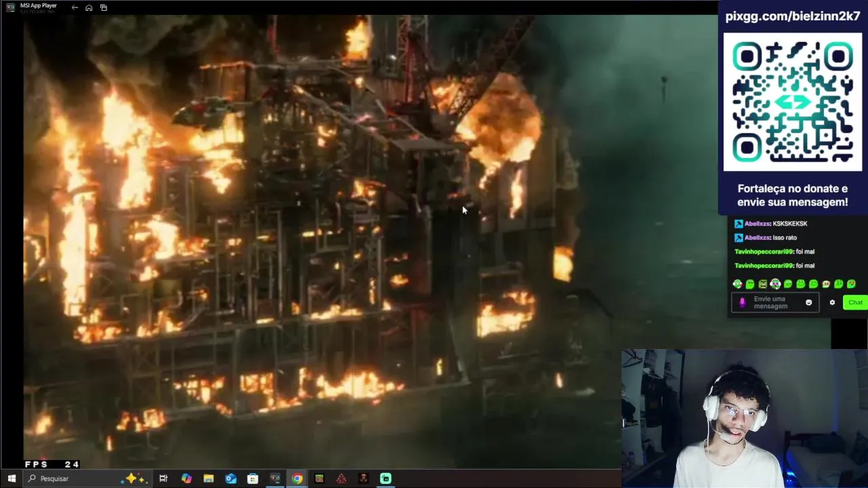The height and width of the screenshot is (488, 868).
Task: Launch Microsoft Copilot from the taskbar
Action: (186, 479)
